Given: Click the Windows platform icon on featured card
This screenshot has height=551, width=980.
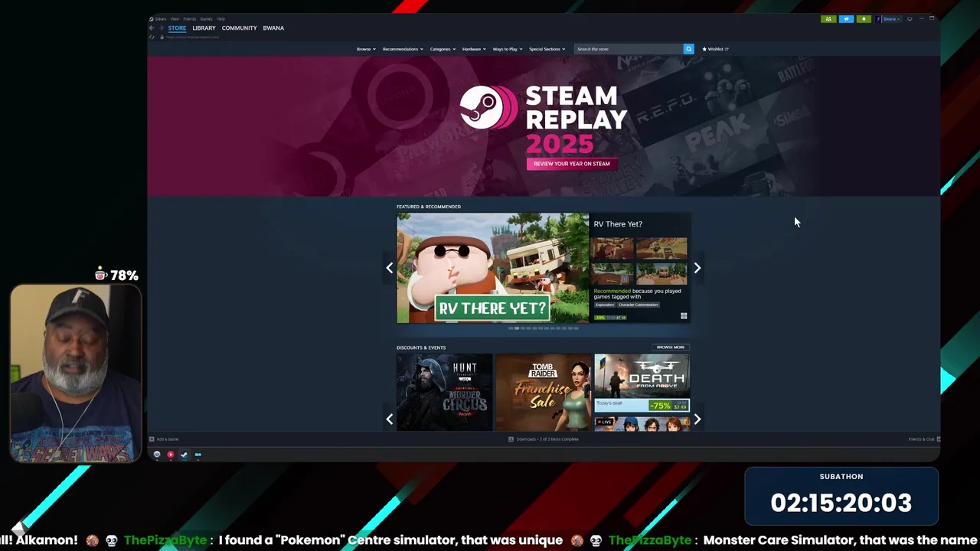Looking at the screenshot, I should click(684, 316).
